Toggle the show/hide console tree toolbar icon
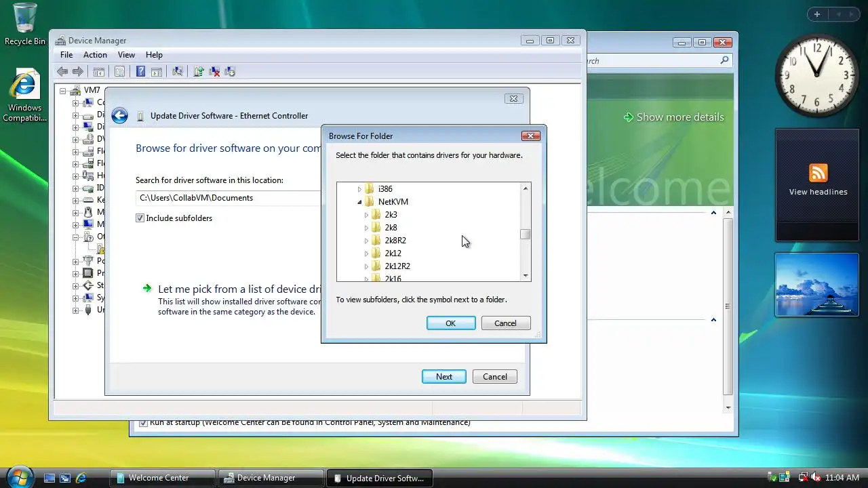 click(99, 71)
